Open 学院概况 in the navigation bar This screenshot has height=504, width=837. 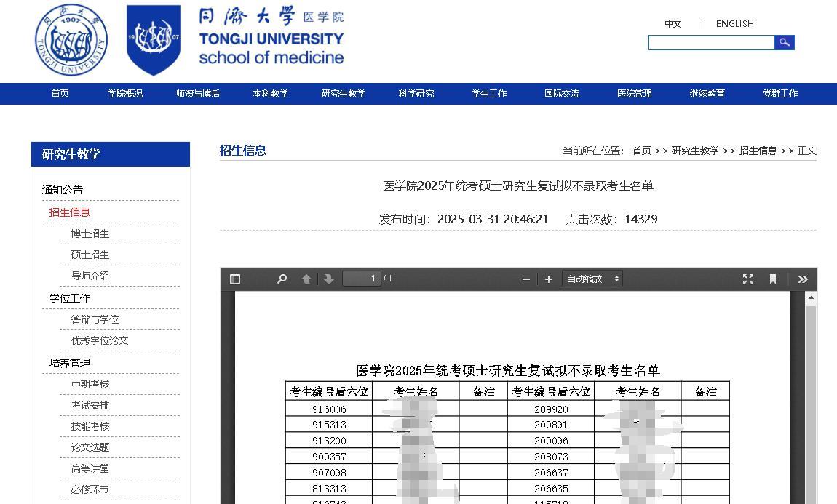coord(125,93)
